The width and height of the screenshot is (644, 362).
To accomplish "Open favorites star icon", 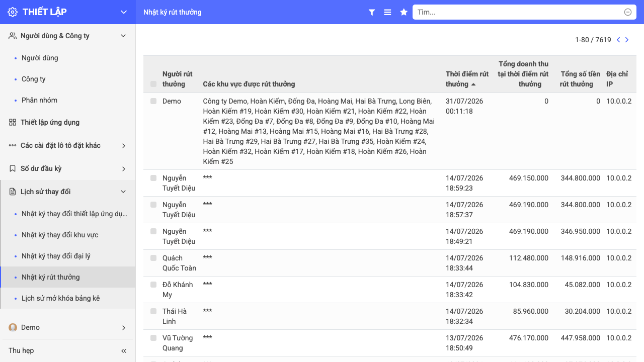I will click(x=404, y=12).
